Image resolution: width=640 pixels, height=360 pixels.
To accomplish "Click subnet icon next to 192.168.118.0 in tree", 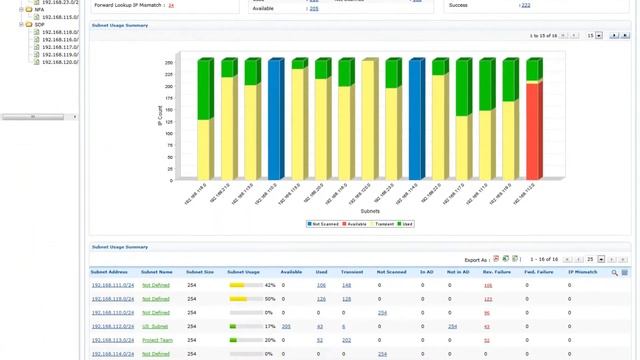I will (36, 32).
